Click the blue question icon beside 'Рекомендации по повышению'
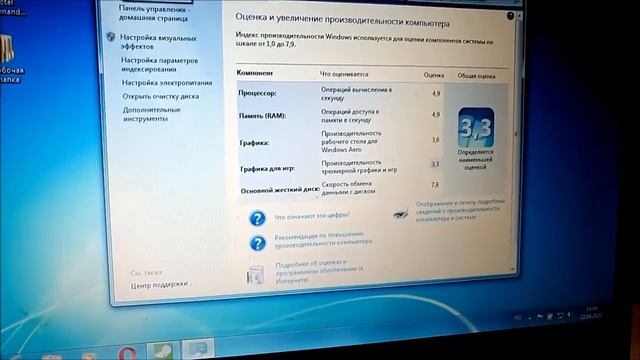640x360 pixels. point(258,243)
